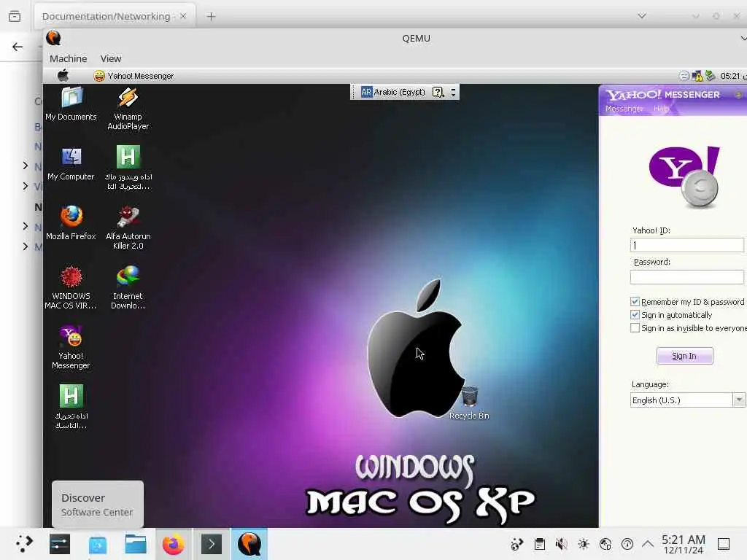Viewport: 747px width, 560px height.
Task: Open the Konsole terminal from taskbar
Action: pos(212,544)
